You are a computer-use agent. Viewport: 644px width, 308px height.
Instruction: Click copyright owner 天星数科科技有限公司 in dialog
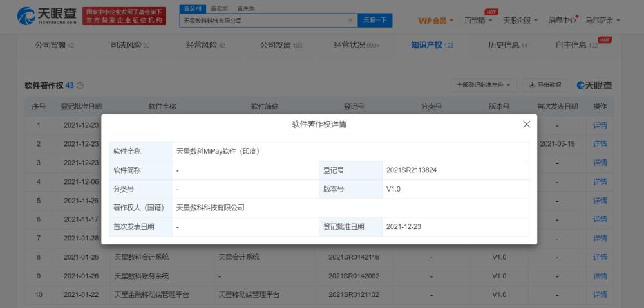211,208
